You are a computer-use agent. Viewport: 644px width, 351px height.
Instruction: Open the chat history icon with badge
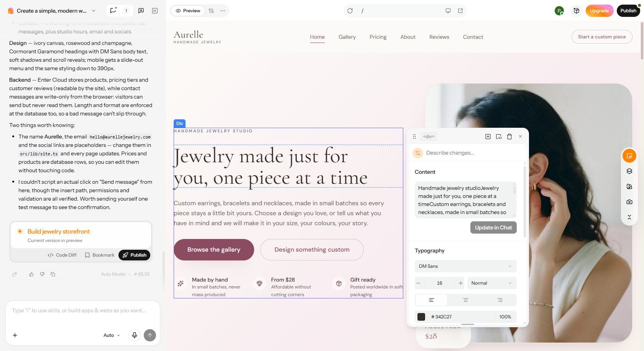(113, 10)
